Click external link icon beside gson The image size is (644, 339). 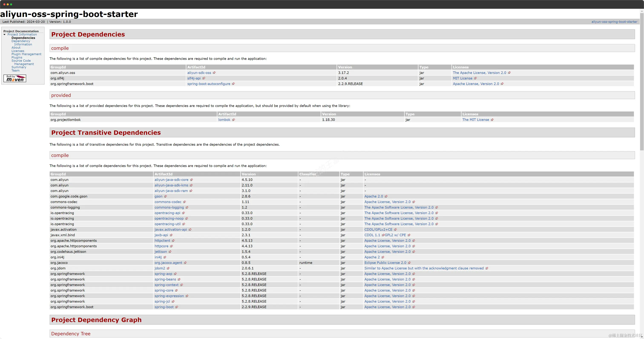(165, 197)
